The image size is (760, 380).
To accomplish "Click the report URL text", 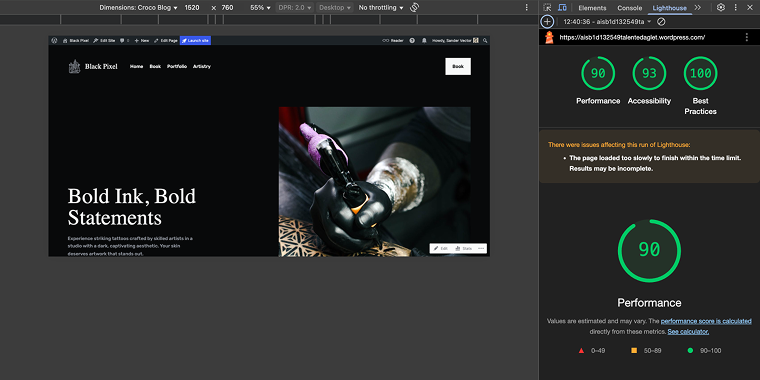I will pyautogui.click(x=632, y=37).
